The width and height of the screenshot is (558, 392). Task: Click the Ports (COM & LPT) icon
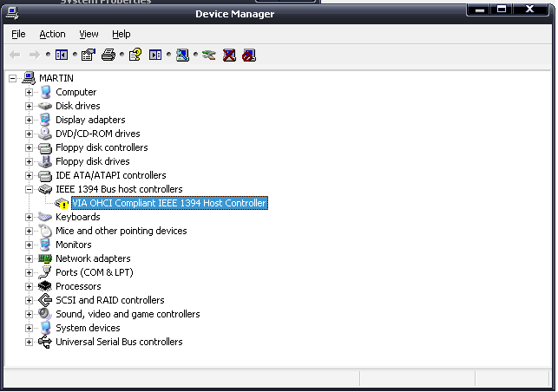click(45, 272)
